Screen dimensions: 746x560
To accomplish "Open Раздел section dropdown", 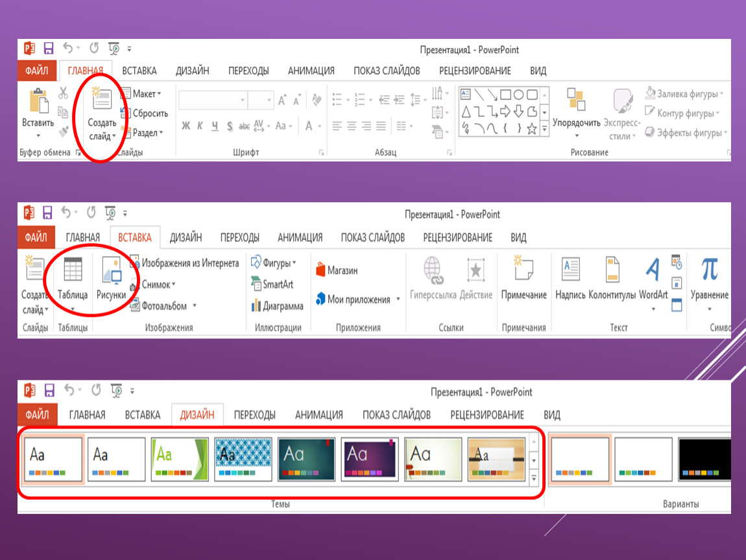I will [x=142, y=133].
